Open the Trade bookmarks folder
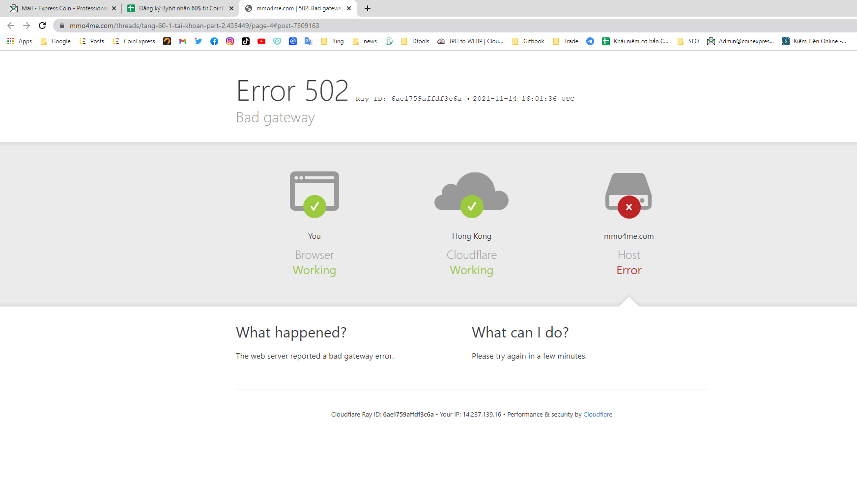 (566, 41)
